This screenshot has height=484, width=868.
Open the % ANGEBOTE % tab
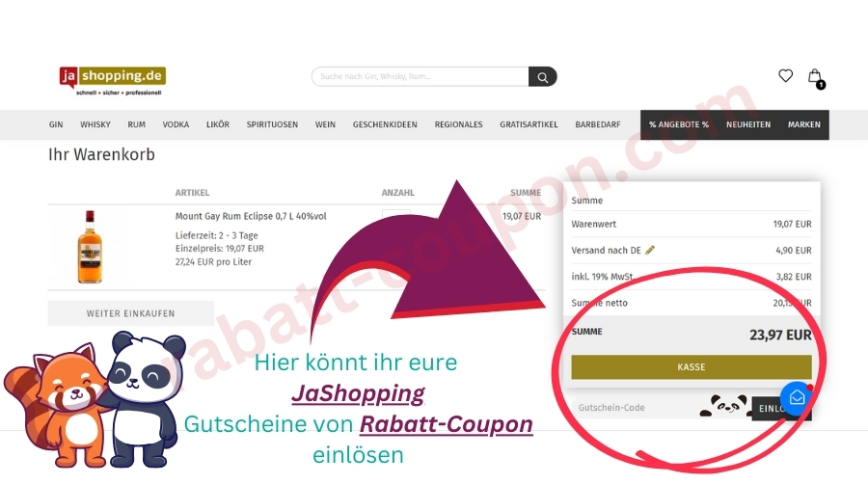tap(679, 124)
